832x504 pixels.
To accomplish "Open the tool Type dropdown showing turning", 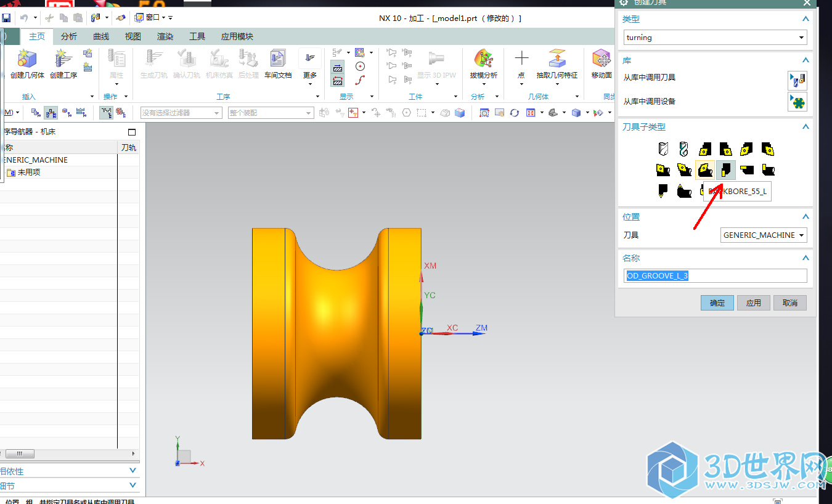I will tap(715, 38).
